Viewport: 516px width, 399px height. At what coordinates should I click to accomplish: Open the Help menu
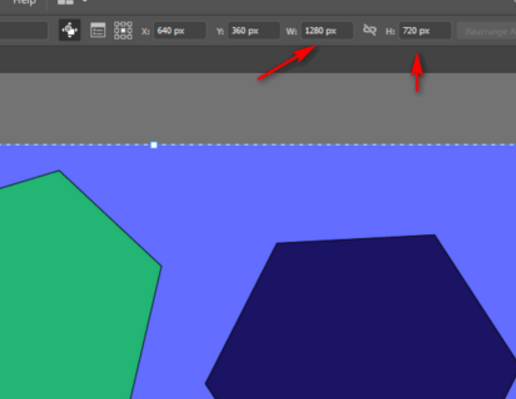point(24,2)
